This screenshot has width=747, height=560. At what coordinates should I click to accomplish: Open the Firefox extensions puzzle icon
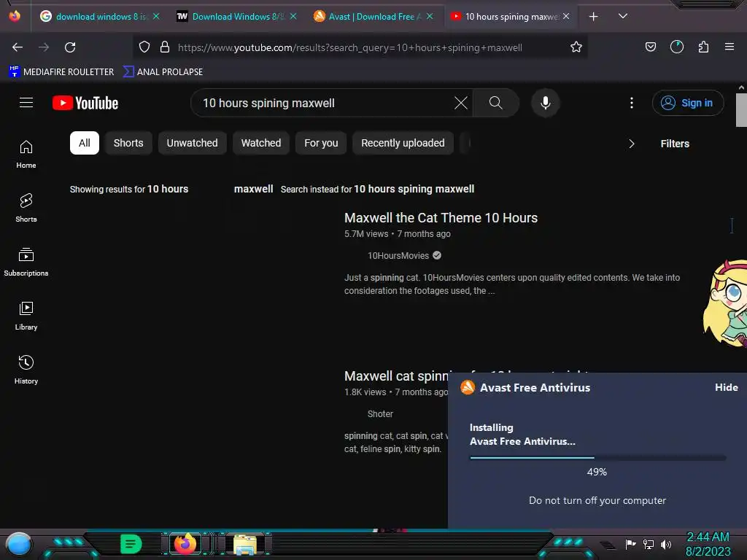(703, 47)
